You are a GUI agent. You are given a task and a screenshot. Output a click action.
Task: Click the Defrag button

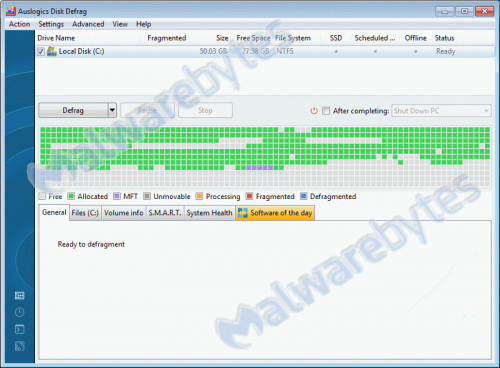pyautogui.click(x=73, y=110)
